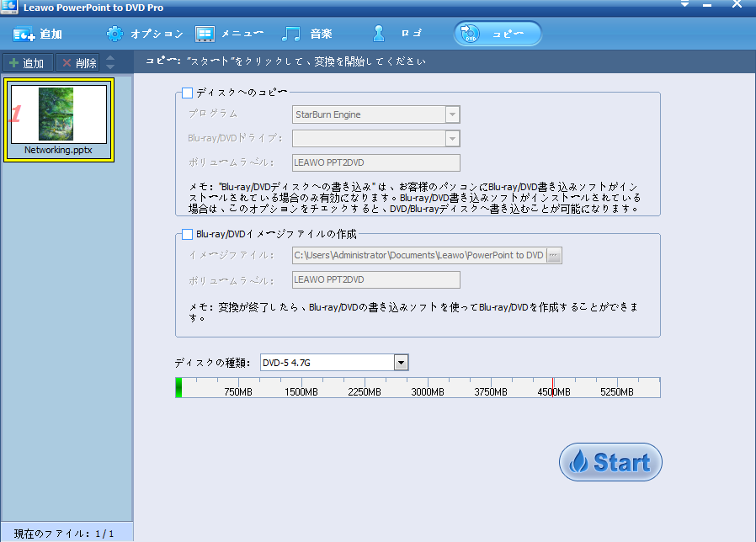This screenshot has width=756, height=542.
Task: Enable the ディスクへのコピー checkbox
Action: point(188,93)
